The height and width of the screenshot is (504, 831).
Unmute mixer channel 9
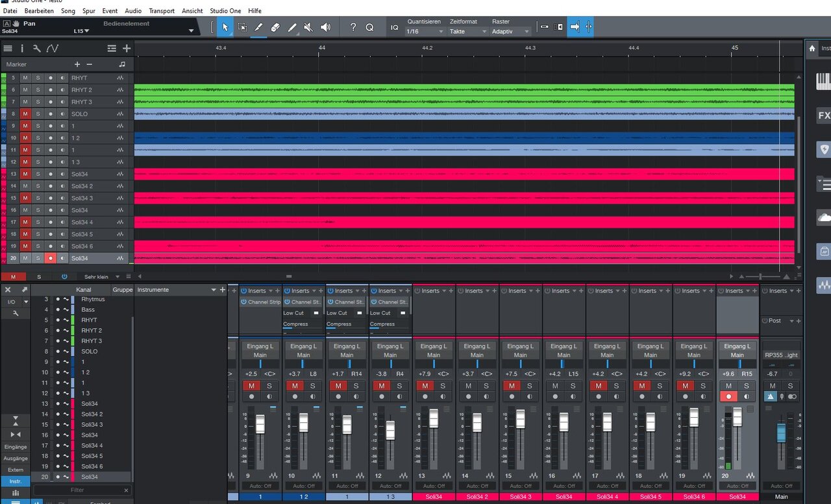pyautogui.click(x=251, y=385)
